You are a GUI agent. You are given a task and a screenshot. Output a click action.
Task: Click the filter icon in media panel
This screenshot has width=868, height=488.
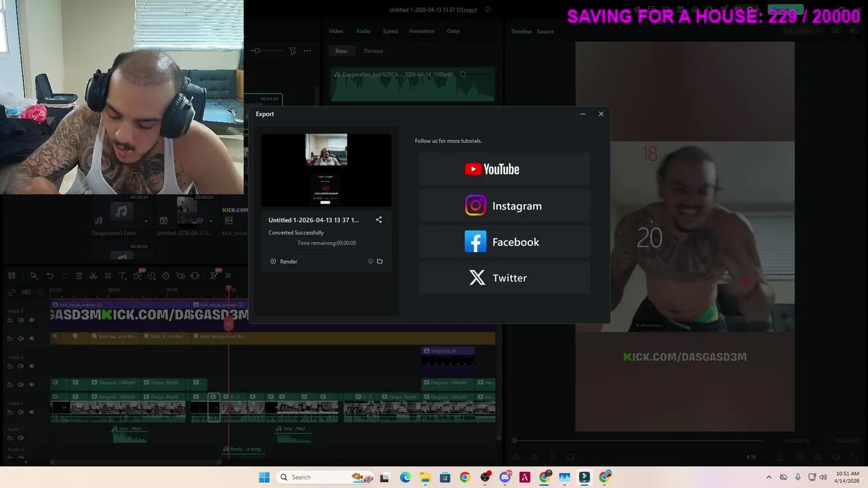point(292,51)
